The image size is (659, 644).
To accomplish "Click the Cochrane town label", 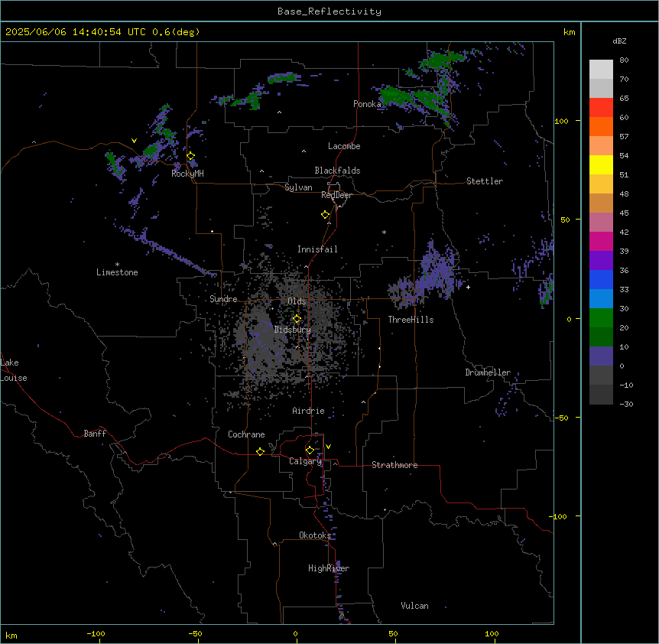I will coord(246,434).
